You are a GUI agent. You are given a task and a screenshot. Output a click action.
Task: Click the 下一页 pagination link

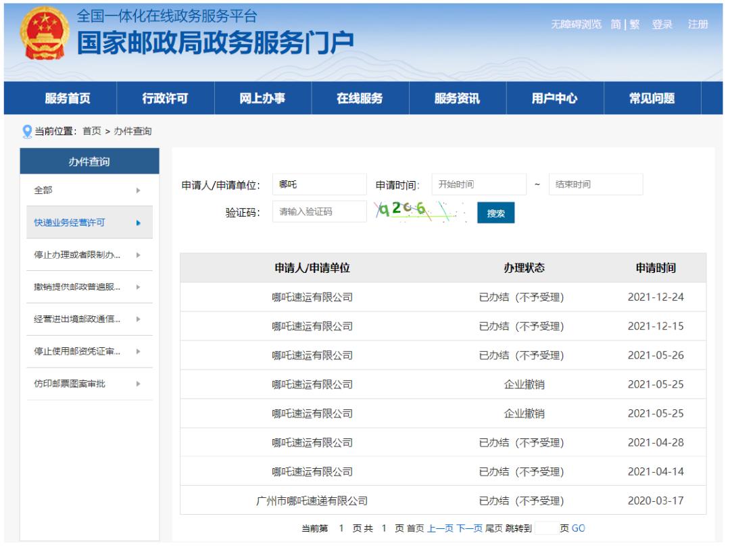(469, 528)
